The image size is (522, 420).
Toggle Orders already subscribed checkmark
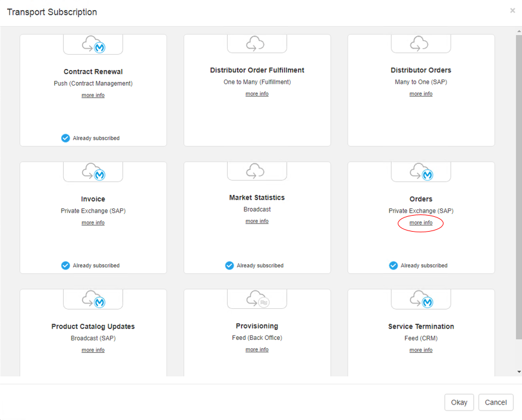pos(393,266)
